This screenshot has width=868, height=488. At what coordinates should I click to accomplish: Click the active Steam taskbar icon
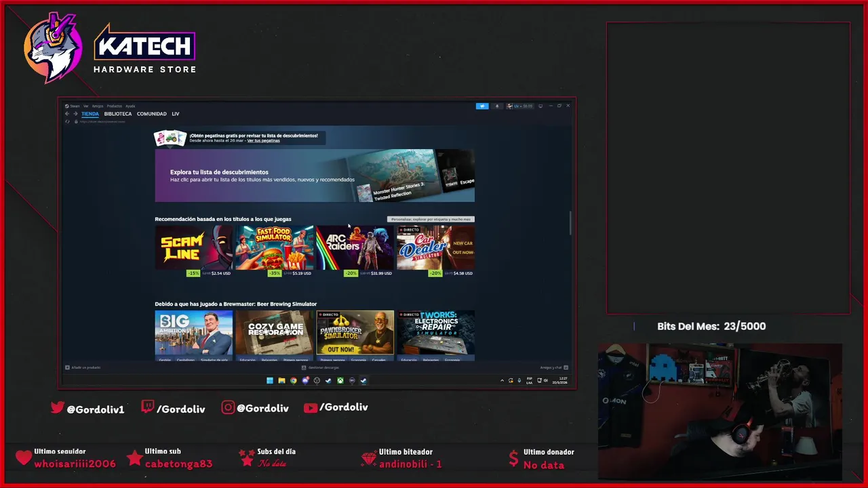point(363,380)
